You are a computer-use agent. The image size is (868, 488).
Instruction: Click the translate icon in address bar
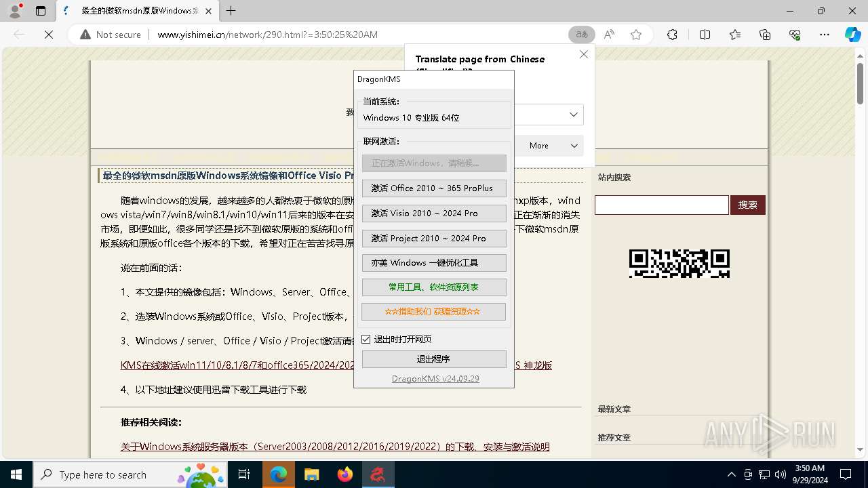582,35
